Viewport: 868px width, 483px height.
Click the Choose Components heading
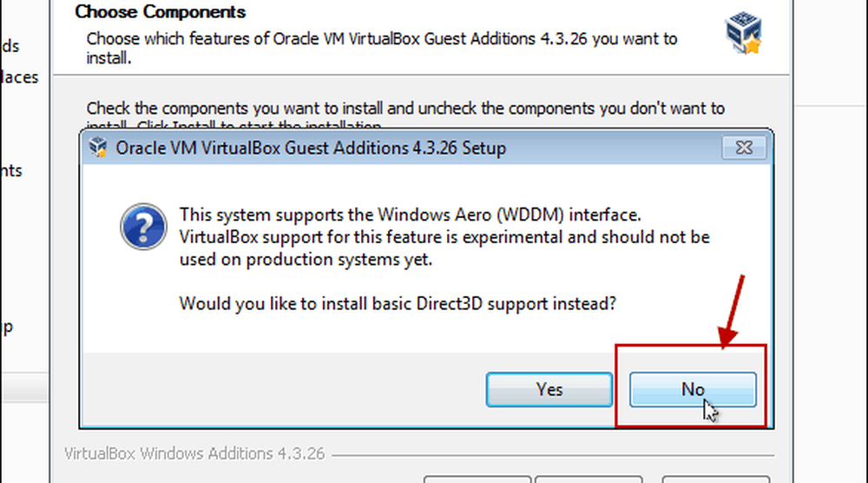pyautogui.click(x=160, y=11)
